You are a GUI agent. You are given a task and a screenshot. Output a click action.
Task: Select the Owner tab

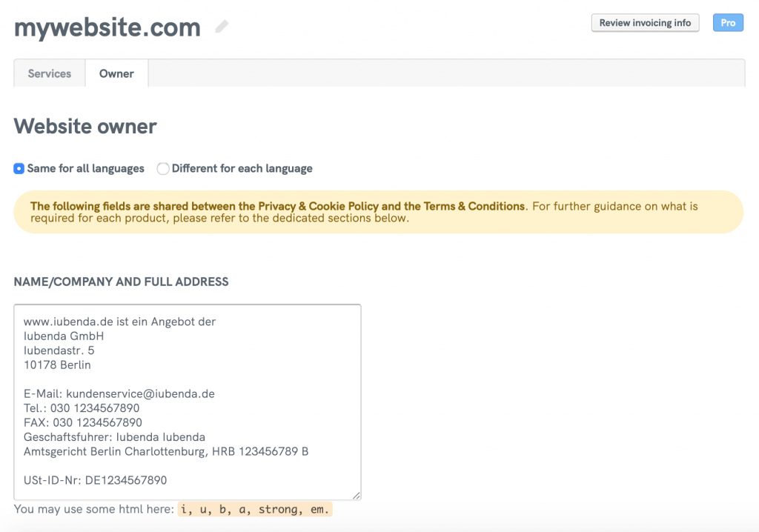point(116,73)
